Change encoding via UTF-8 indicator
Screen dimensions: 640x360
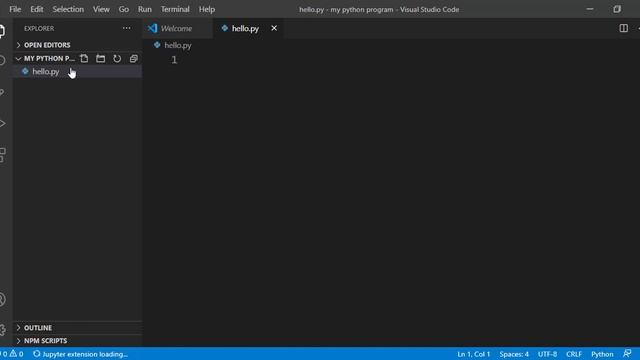[547, 354]
